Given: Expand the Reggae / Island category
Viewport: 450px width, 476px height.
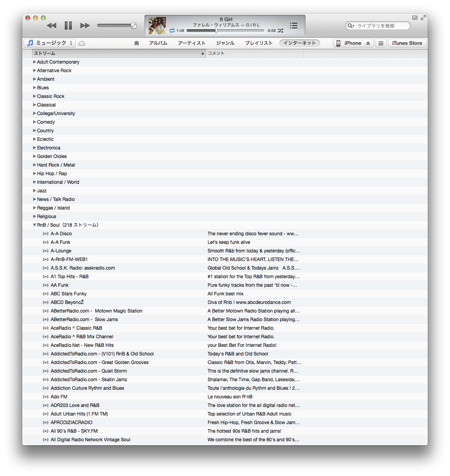Looking at the screenshot, I should point(35,208).
